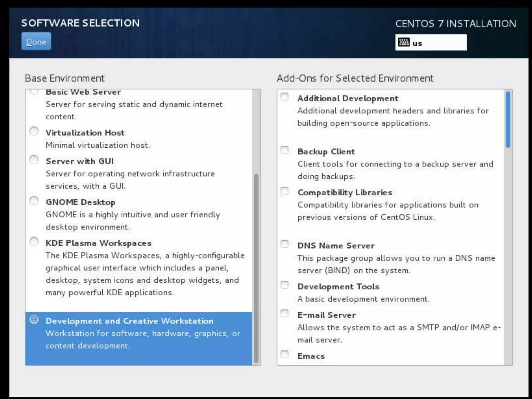Select Server with GUI radio button
This screenshot has height=399, width=532.
[34, 159]
